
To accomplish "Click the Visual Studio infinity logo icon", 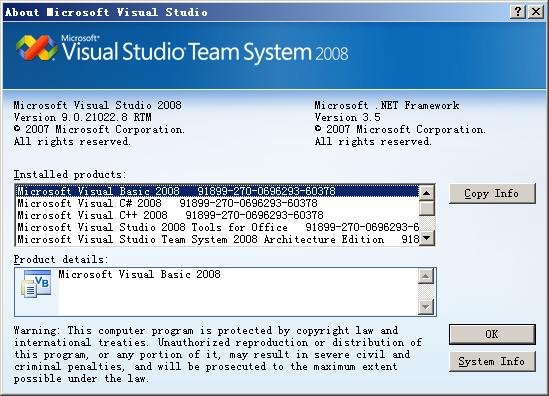I will (36, 48).
